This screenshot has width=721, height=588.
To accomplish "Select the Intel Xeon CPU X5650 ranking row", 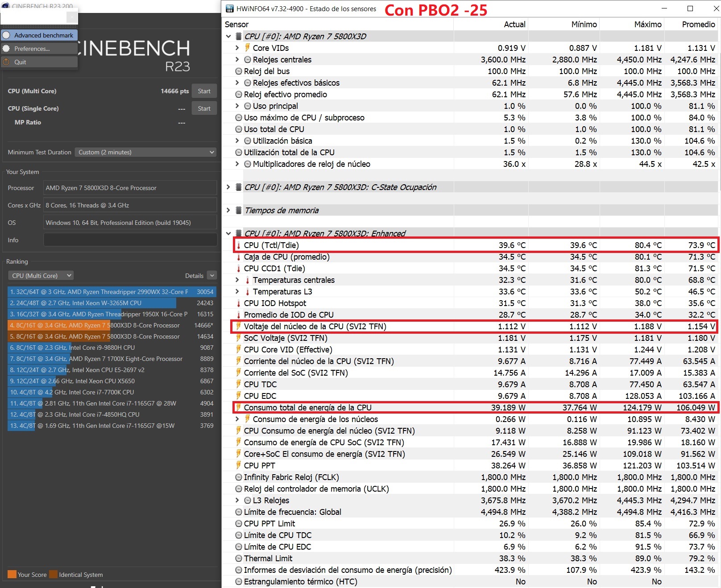I will click(112, 381).
